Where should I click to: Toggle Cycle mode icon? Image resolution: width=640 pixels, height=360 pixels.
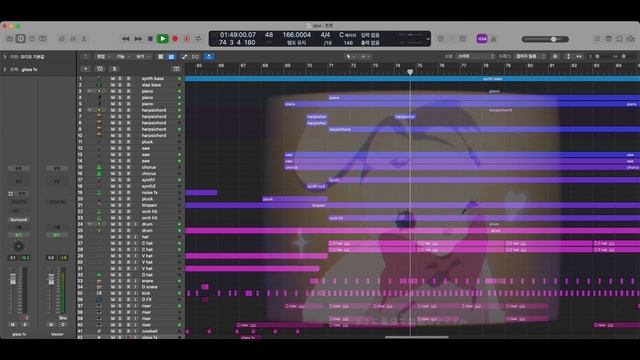click(198, 39)
